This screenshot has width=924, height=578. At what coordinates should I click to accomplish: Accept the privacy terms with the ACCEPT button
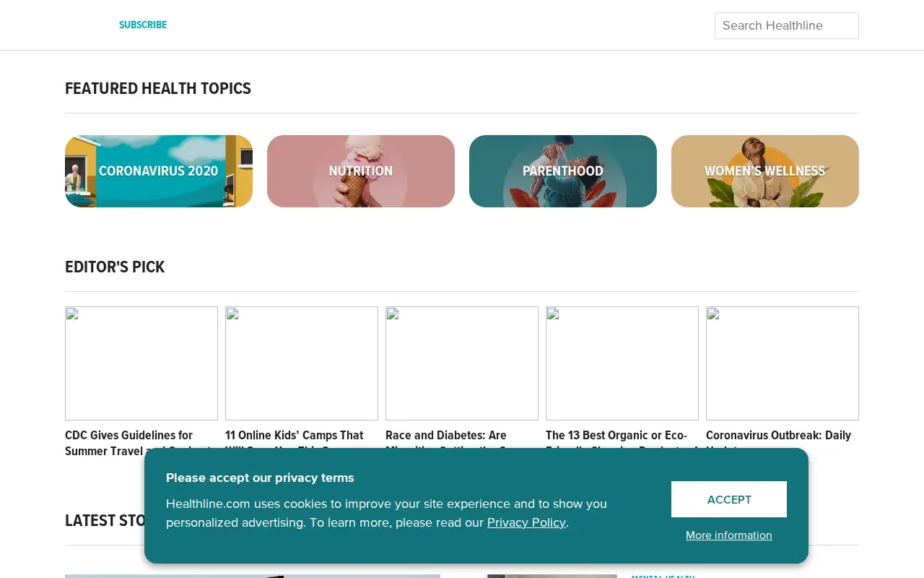(729, 499)
